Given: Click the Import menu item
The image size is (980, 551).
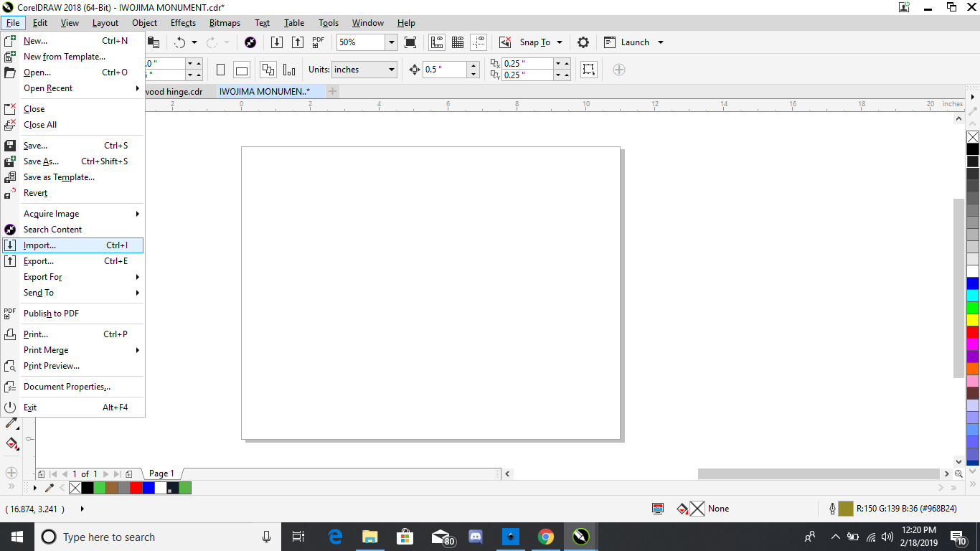Looking at the screenshot, I should 73,245.
